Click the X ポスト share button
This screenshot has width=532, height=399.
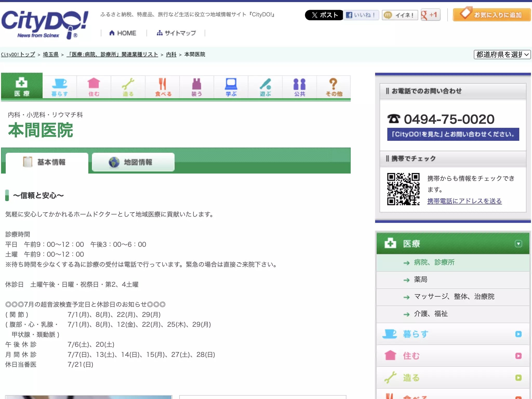pos(324,15)
